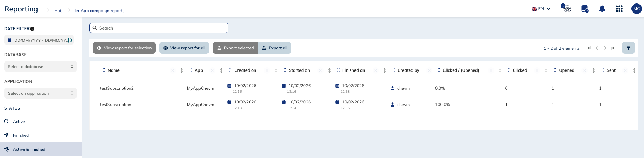
Task: Sort the Name column
Action: tap(182, 70)
